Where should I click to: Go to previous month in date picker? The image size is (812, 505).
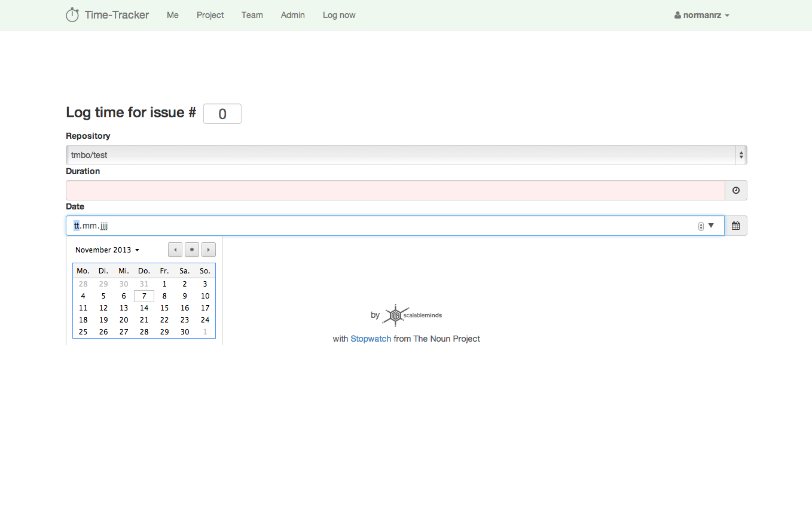175,250
